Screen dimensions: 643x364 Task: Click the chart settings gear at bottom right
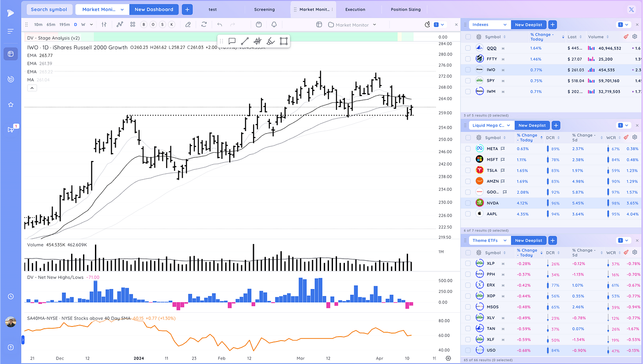click(449, 358)
